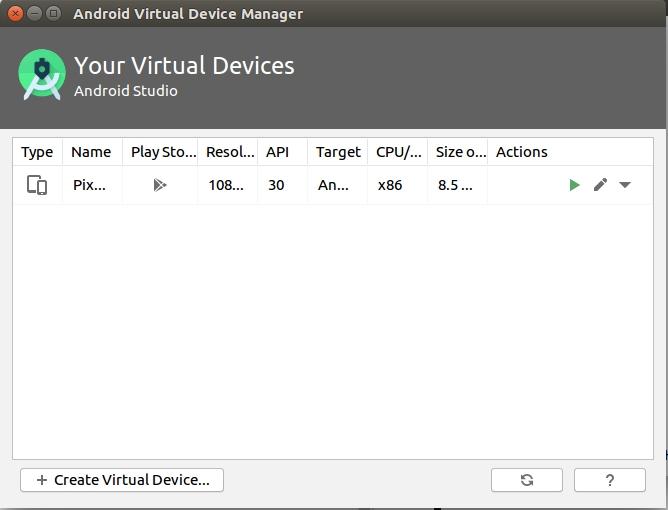Viewport: 668px width, 510px height.
Task: Click the x86 CPU cell in row
Action: [390, 185]
